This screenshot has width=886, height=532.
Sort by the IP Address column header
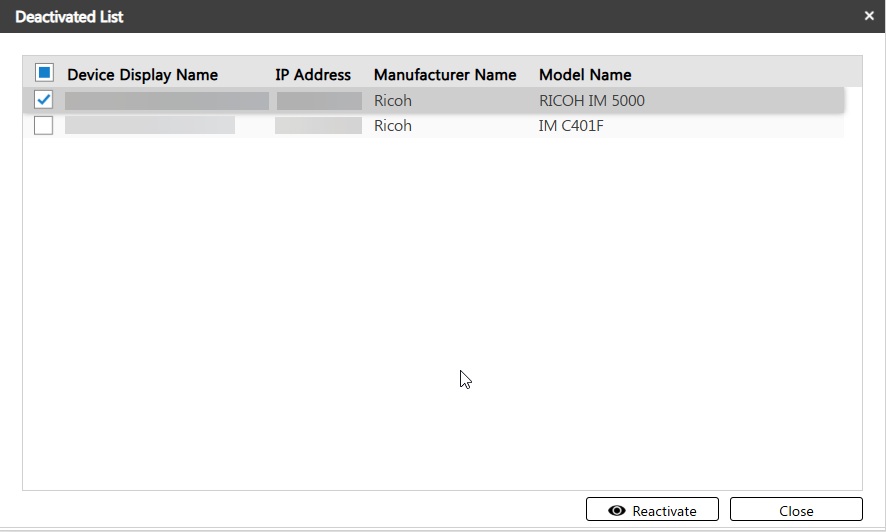click(x=313, y=75)
